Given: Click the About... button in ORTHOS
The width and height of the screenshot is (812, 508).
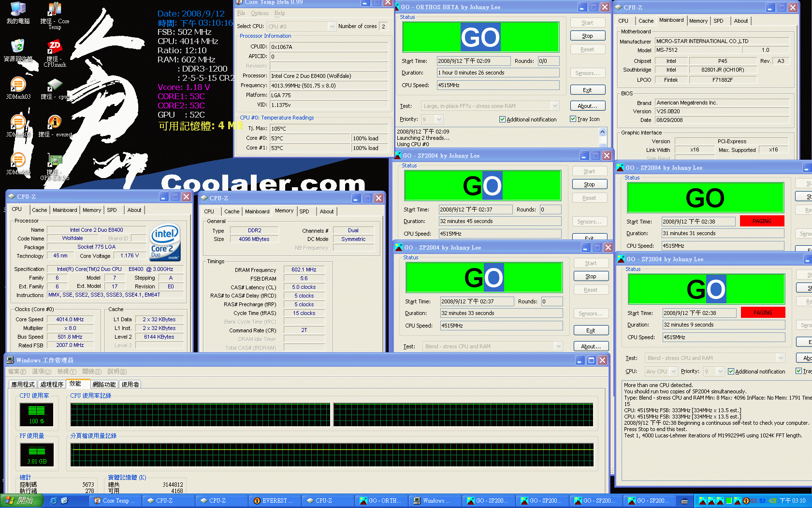Looking at the screenshot, I should click(x=587, y=106).
